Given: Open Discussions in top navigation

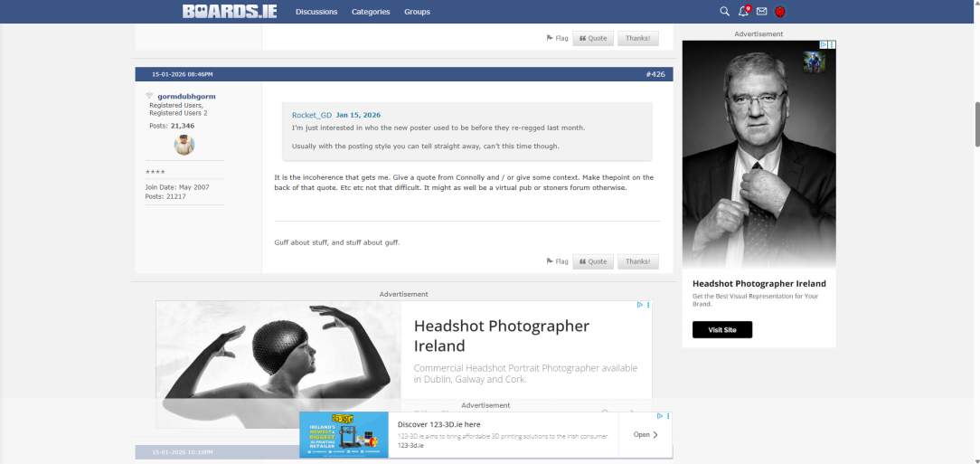Looking at the screenshot, I should point(316,12).
